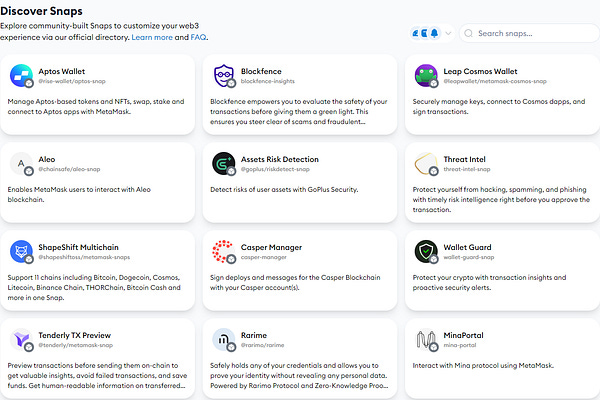The image size is (600, 400).
Task: Open the Wallet Guard title
Action: coord(467,247)
